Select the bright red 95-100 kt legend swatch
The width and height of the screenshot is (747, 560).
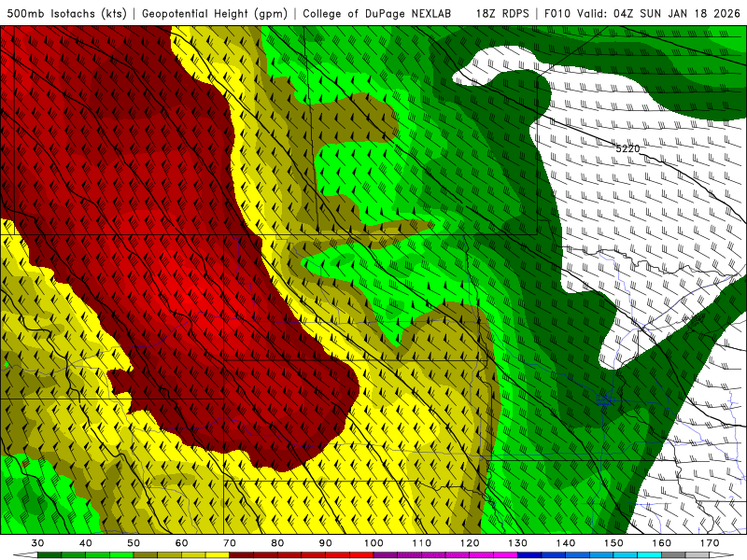(x=361, y=555)
